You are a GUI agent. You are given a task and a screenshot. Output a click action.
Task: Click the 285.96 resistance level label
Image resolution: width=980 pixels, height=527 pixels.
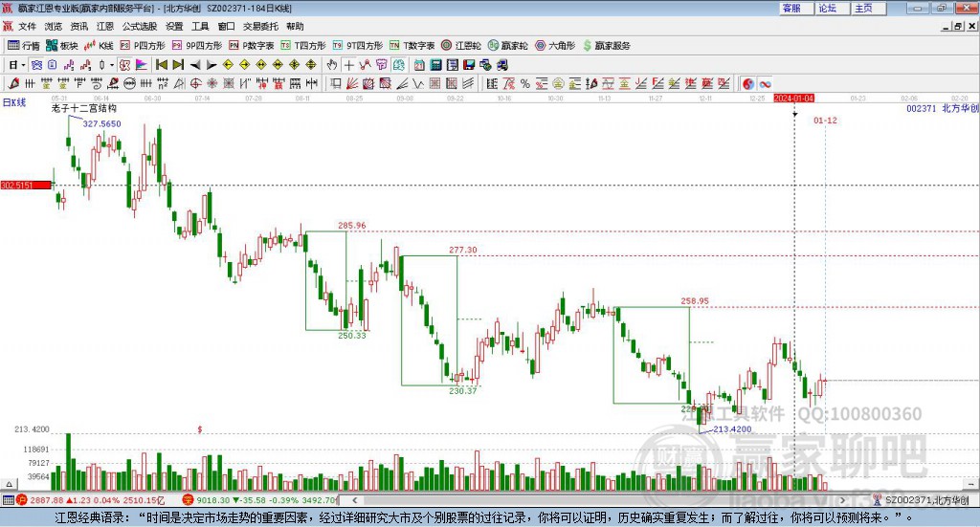click(x=352, y=226)
